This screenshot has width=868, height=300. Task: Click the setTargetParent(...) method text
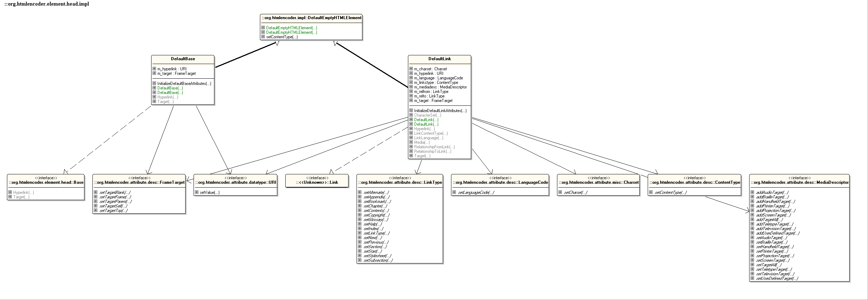116,202
